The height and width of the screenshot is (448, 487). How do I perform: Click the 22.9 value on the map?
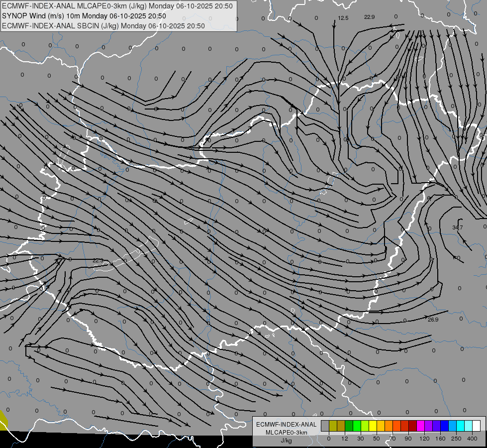coord(369,17)
